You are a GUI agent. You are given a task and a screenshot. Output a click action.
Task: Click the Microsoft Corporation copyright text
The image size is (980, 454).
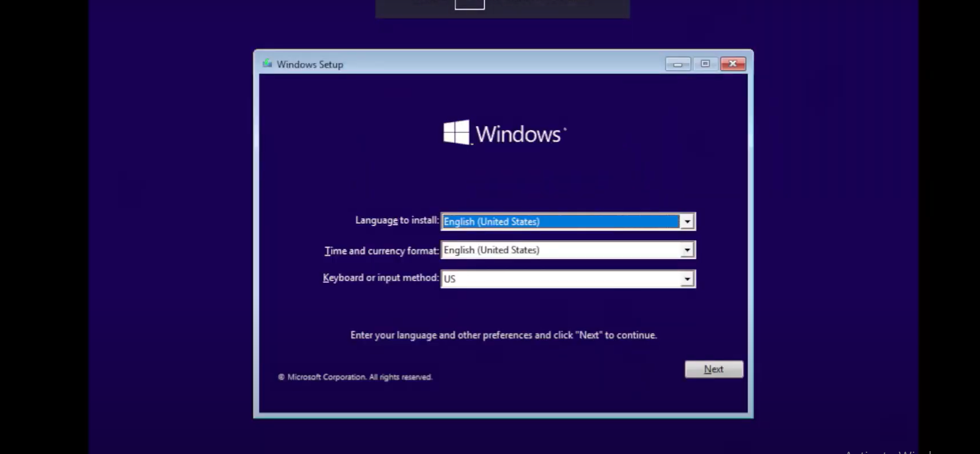[355, 377]
